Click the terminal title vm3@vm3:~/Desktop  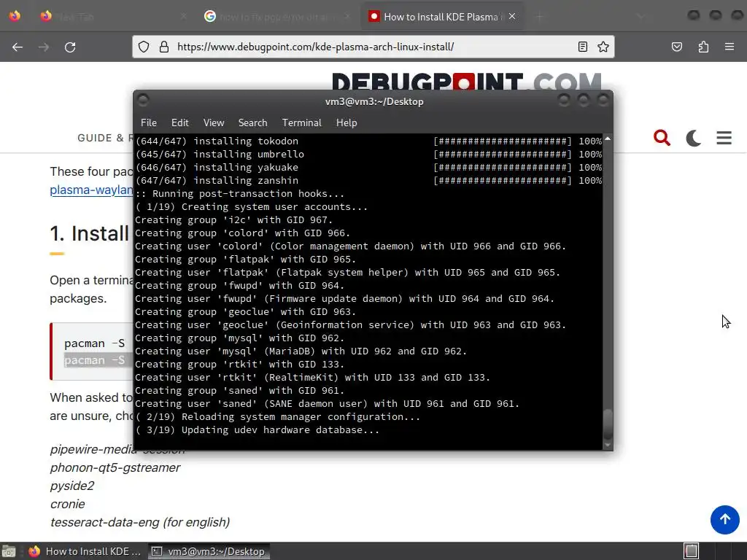[374, 101]
